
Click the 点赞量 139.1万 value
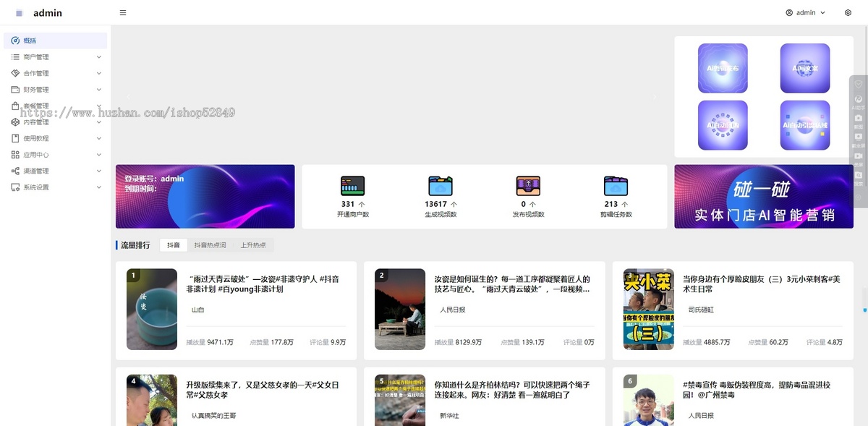[x=532, y=342]
